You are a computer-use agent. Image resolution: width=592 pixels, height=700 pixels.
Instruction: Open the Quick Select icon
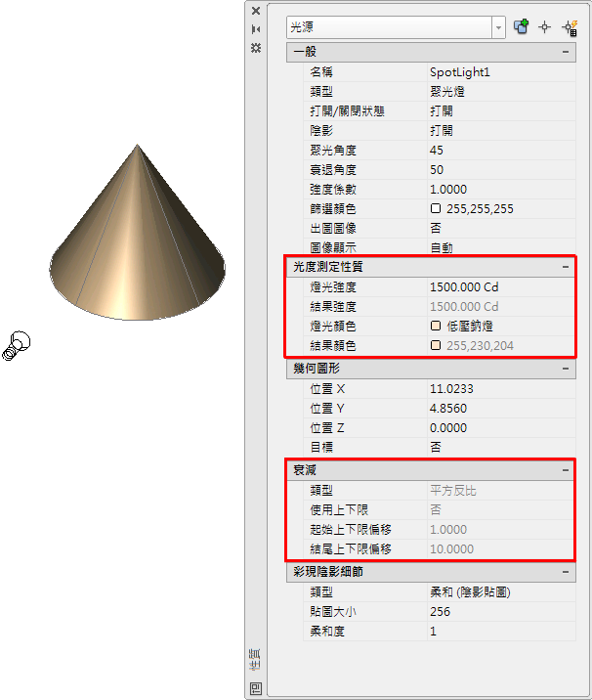point(571,27)
